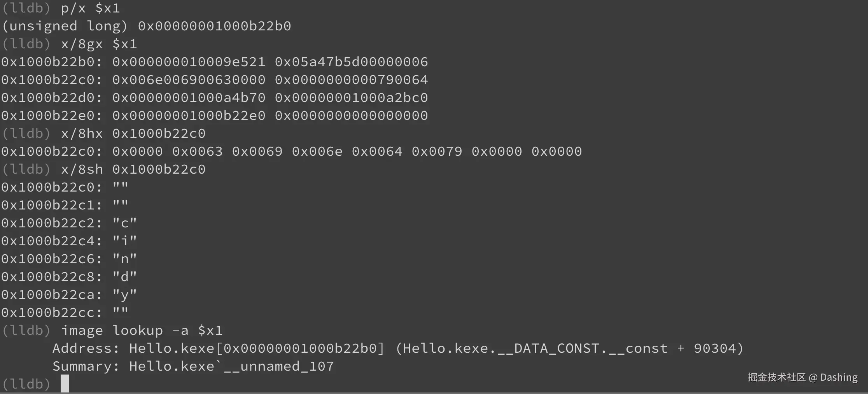Click the unsigned long value 0x00000001000b22b0
This screenshot has height=394, width=868.
214,26
